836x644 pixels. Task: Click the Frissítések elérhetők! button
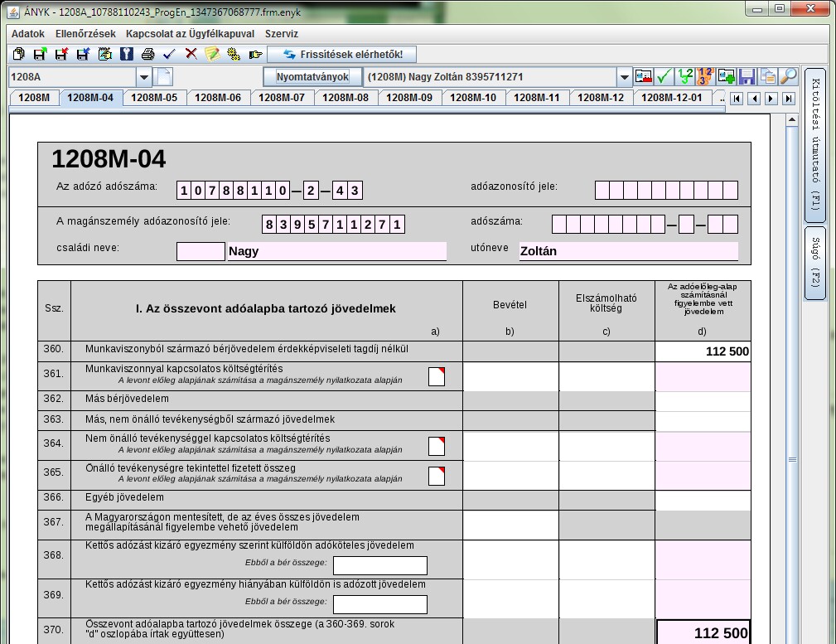point(342,55)
